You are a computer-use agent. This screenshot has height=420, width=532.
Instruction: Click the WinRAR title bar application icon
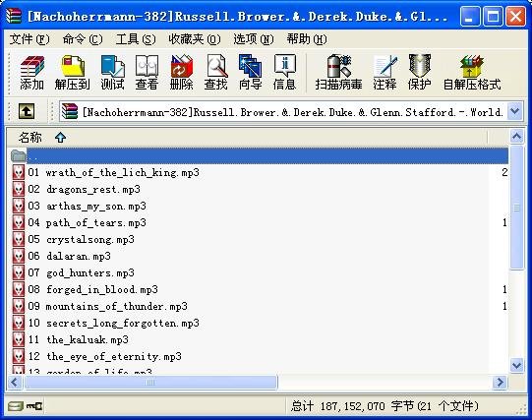pyautogui.click(x=14, y=16)
